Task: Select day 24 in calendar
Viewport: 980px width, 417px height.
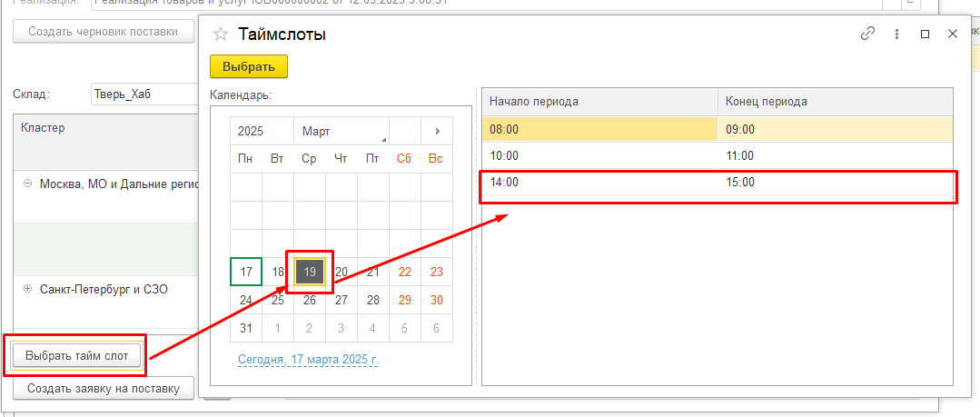Action: tap(246, 300)
